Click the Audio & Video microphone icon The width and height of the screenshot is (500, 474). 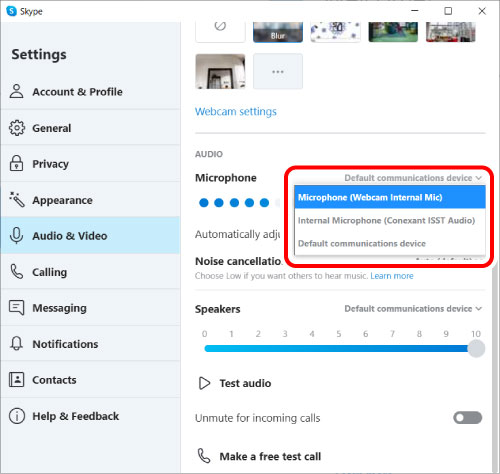pos(16,235)
